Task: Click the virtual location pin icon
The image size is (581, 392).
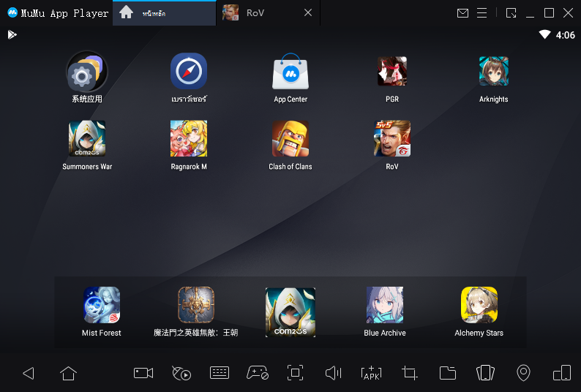Action: tap(523, 373)
